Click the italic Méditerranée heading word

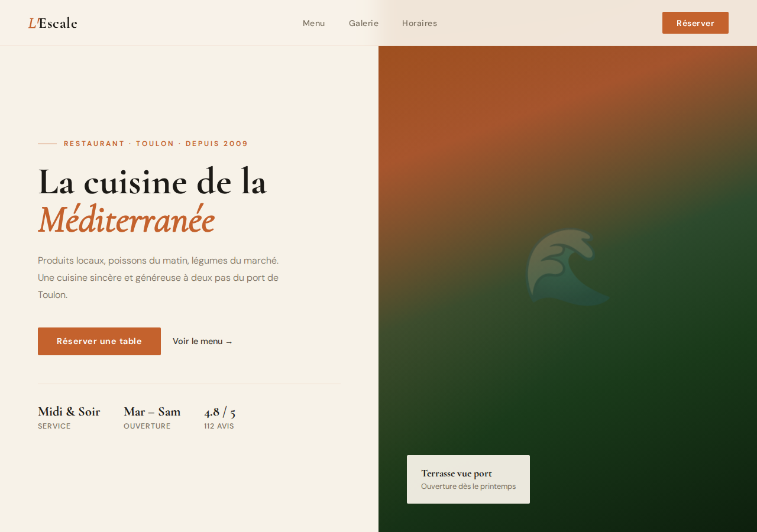point(126,220)
